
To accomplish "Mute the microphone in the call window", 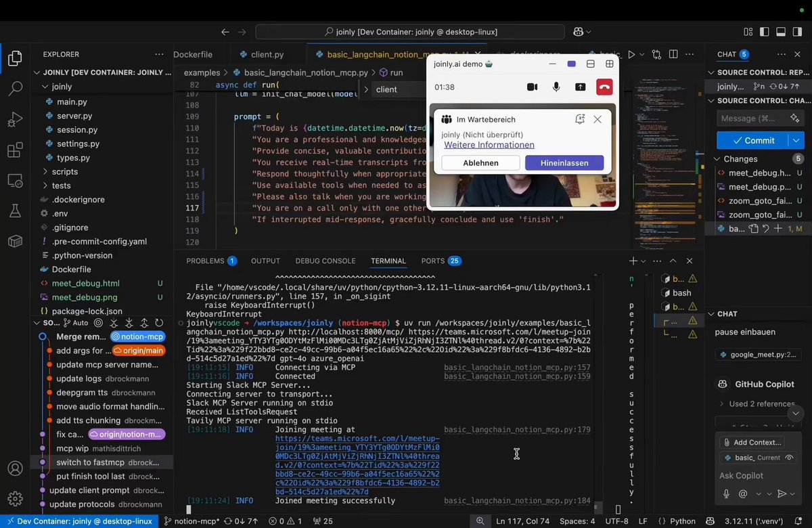I will point(556,87).
